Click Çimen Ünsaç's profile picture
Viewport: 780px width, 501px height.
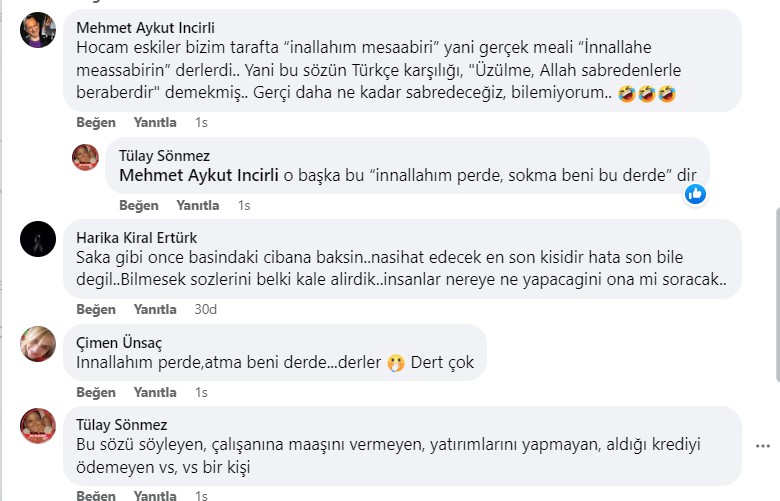39,342
